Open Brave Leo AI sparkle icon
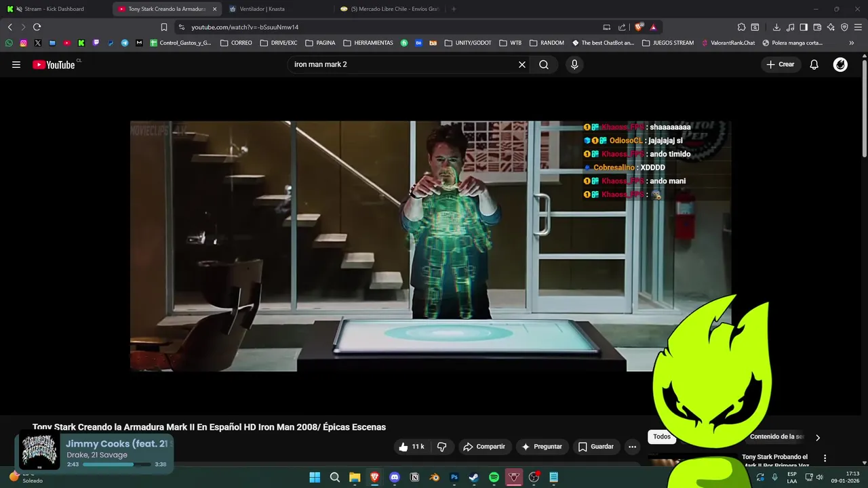This screenshot has height=488, width=868. [x=831, y=27]
